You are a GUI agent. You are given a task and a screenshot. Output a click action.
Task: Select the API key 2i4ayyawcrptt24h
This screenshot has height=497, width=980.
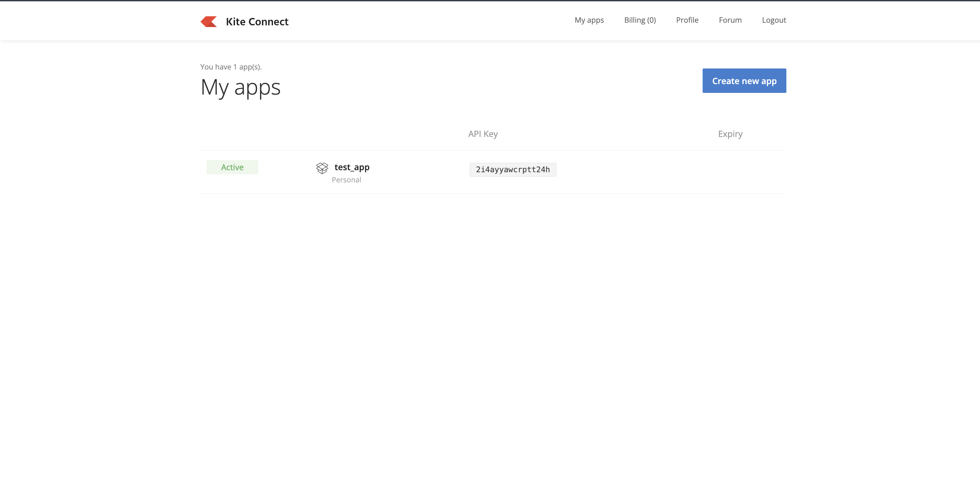pos(512,170)
